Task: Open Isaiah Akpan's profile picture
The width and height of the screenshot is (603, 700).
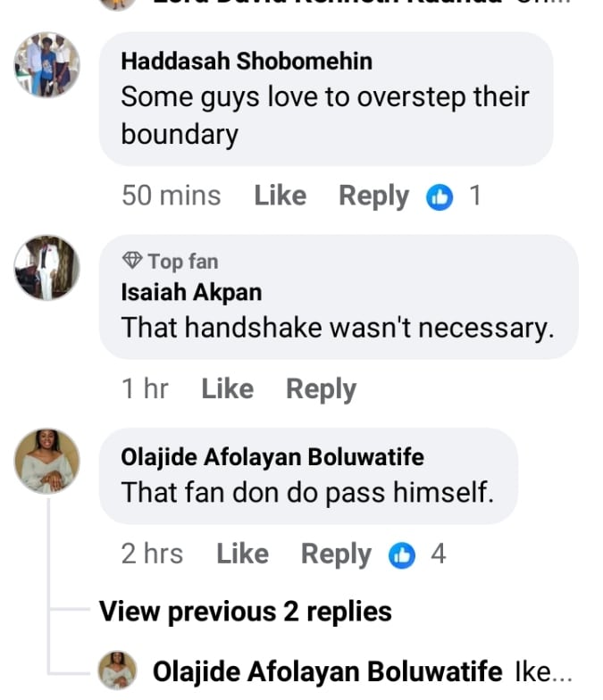Action: (47, 268)
